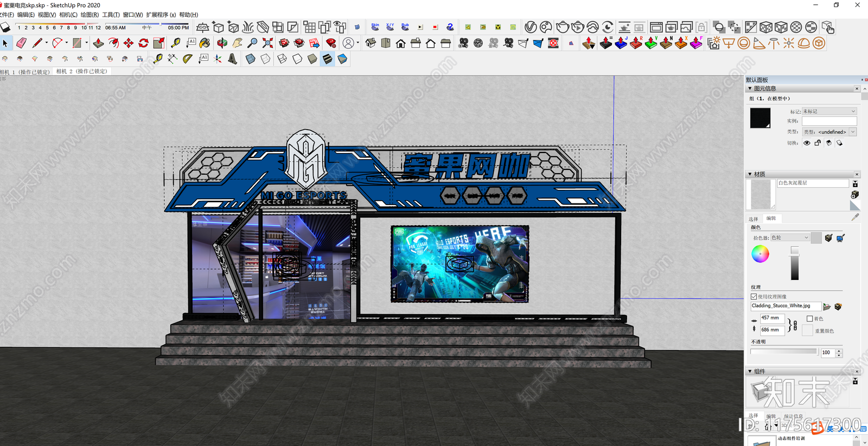Activate the Orbit tool
This screenshot has width=868, height=446.
click(222, 43)
